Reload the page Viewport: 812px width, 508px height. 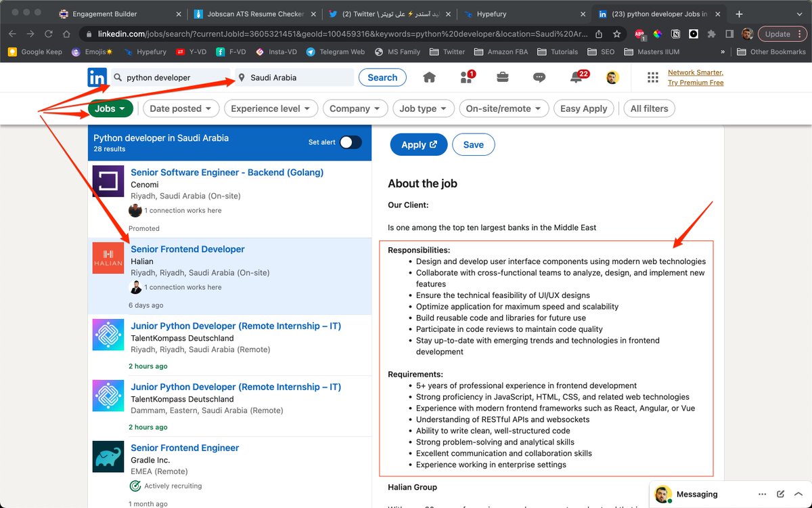(49, 34)
